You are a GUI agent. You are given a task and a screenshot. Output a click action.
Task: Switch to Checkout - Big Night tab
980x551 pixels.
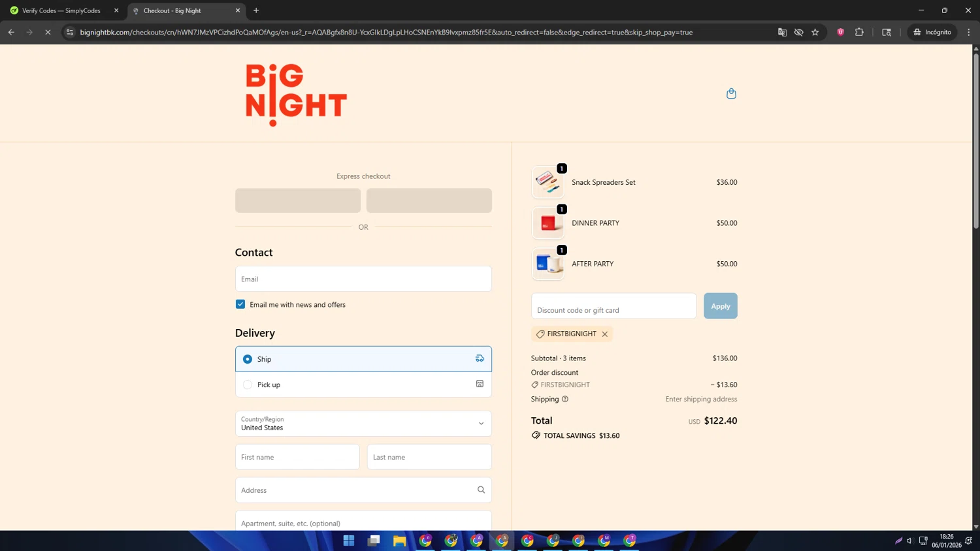pyautogui.click(x=186, y=10)
